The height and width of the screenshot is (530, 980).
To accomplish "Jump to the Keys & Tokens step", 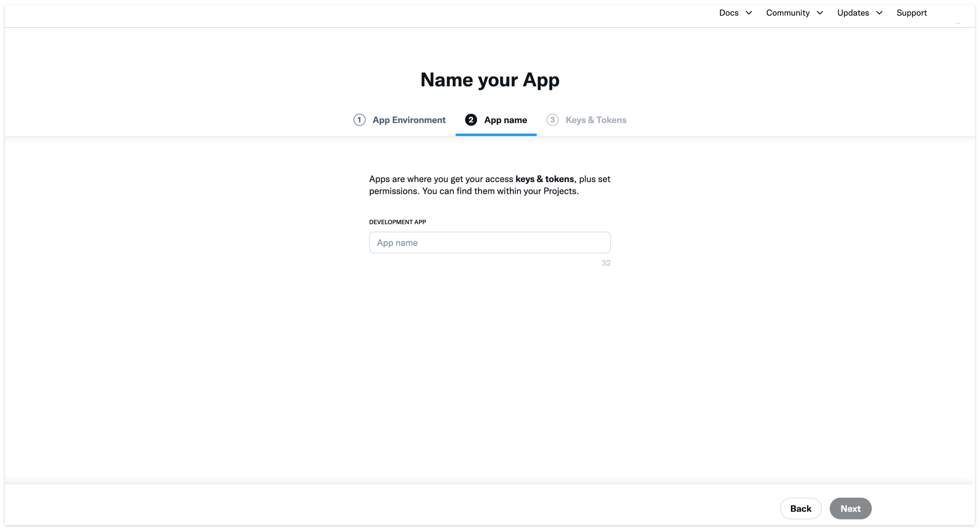I will 596,120.
